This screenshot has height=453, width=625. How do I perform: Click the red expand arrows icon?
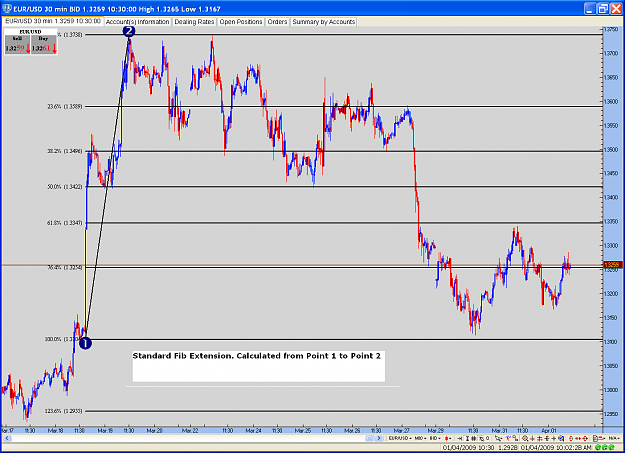(585, 438)
